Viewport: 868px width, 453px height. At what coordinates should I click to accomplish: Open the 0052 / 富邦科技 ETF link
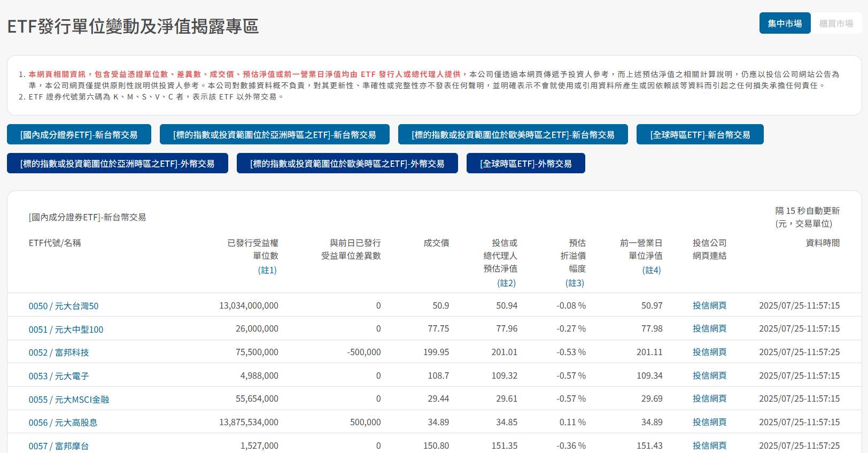pos(59,352)
